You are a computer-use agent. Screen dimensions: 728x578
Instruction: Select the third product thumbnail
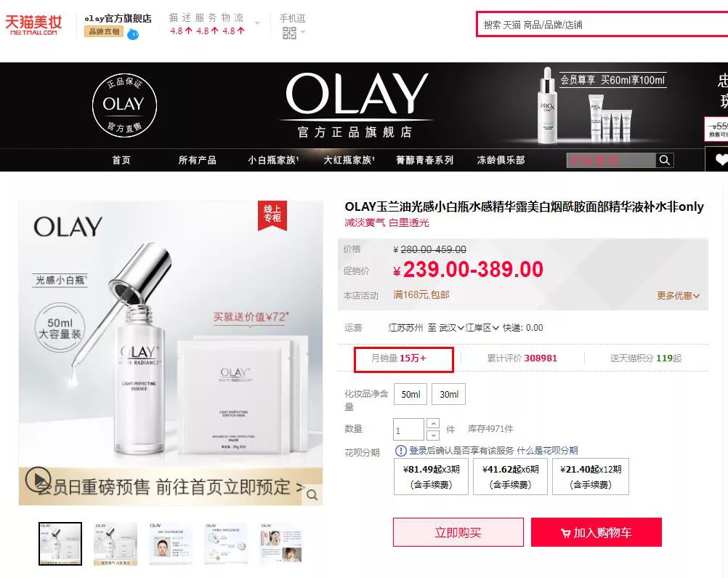pyautogui.click(x=171, y=544)
